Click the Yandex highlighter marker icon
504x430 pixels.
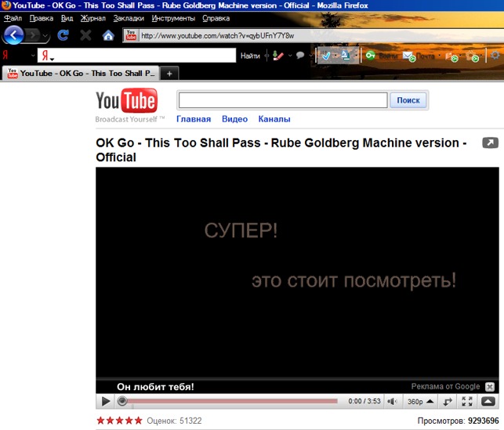(278, 56)
